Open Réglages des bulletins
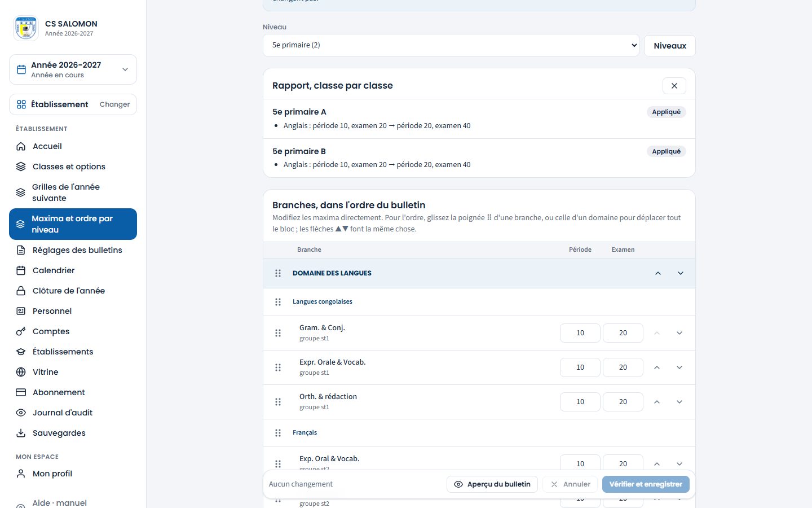812x508 pixels. point(73,250)
